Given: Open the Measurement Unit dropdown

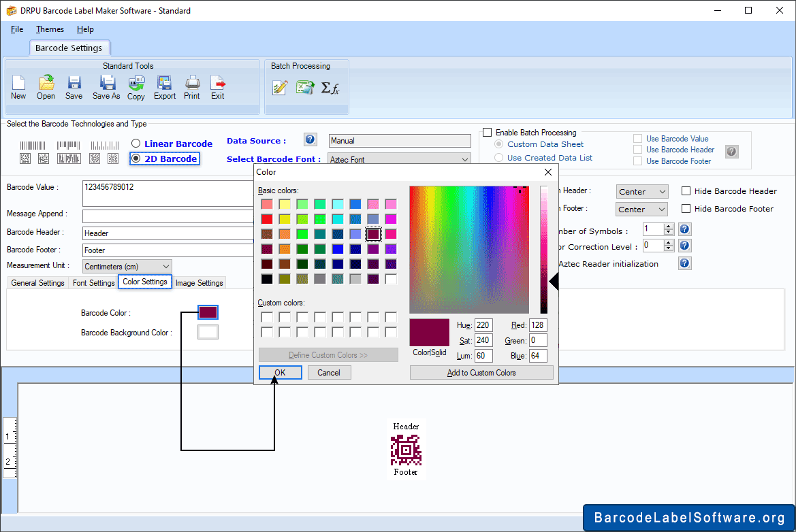Looking at the screenshot, I should (165, 266).
